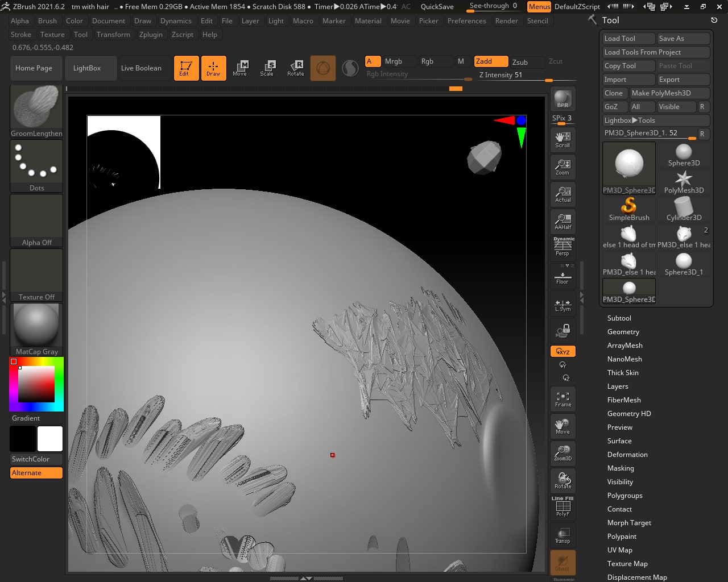Toggle PolyF line fill display

tap(562, 507)
